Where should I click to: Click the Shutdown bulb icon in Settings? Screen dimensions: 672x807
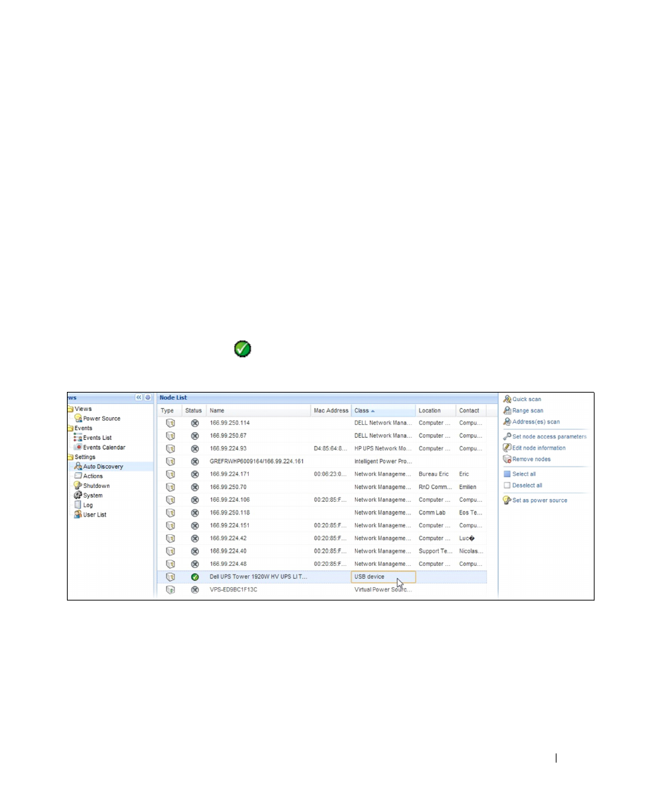(x=78, y=486)
